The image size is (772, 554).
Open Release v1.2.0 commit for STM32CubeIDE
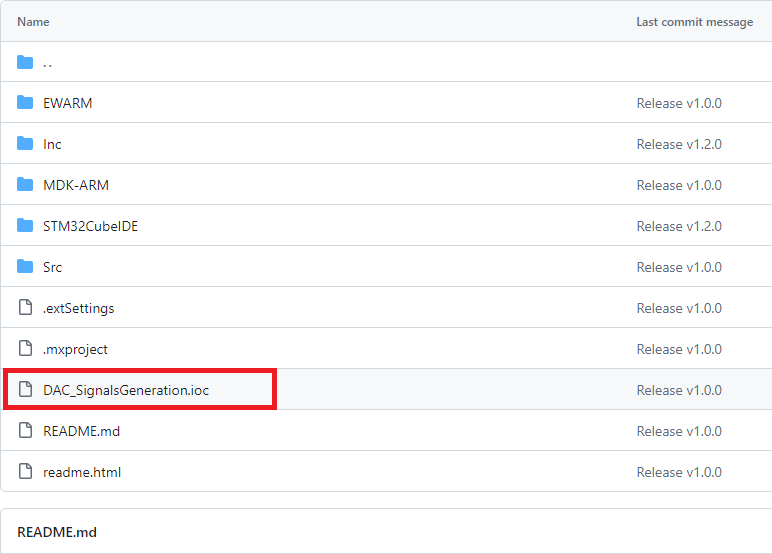pyautogui.click(x=679, y=226)
